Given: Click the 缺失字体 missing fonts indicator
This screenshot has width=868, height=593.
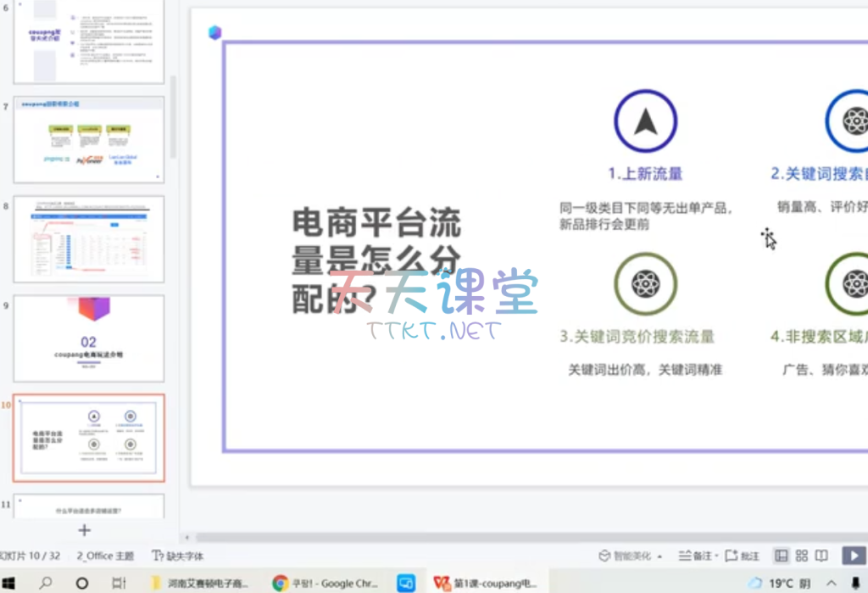Looking at the screenshot, I should pos(178,556).
